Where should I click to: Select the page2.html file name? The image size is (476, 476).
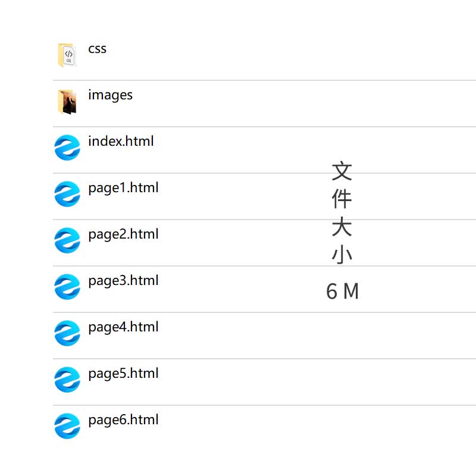click(123, 234)
